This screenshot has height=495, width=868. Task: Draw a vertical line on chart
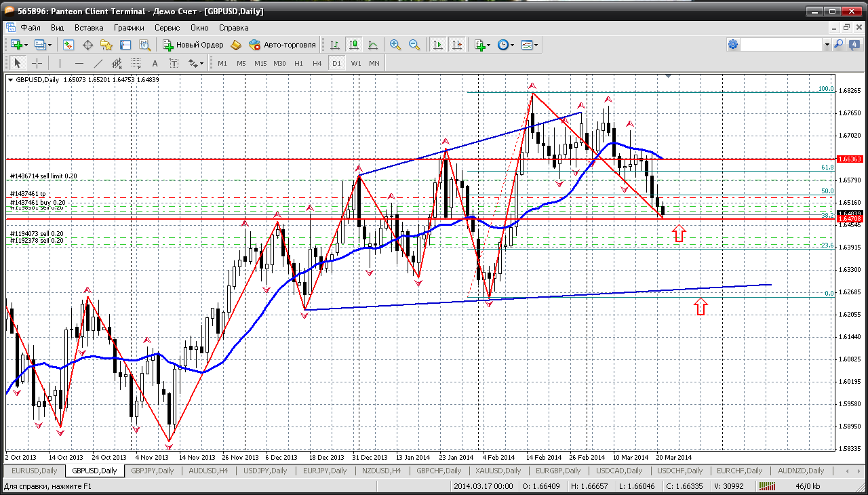pos(60,63)
